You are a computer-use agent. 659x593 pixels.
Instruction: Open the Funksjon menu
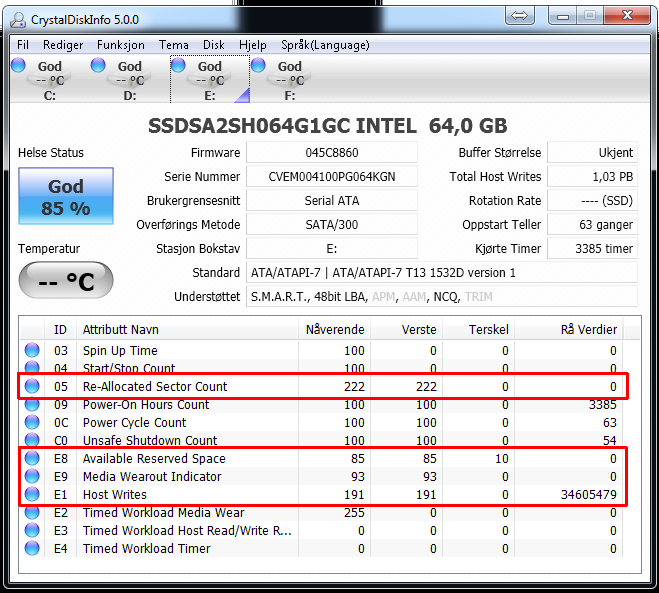tap(121, 45)
